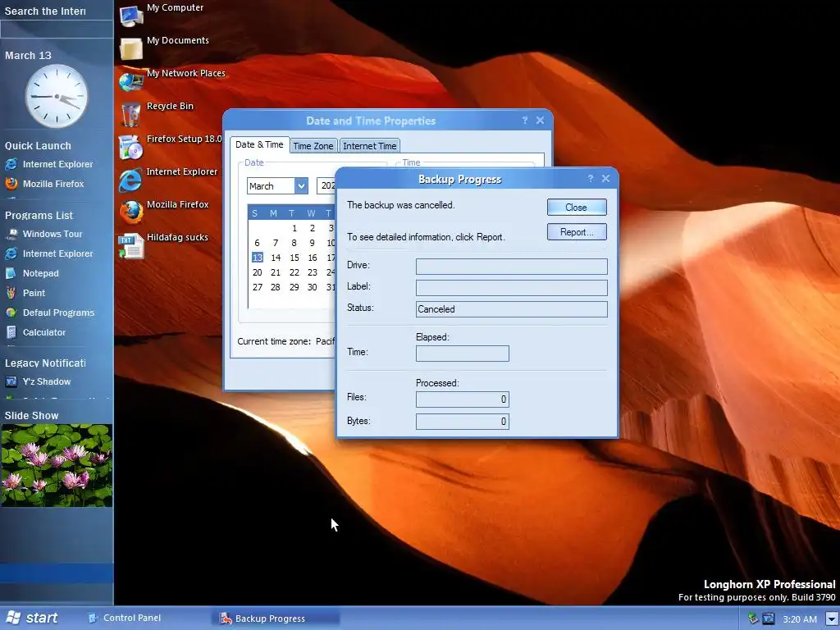
Task: Switch to the Time Zone tab
Action: (313, 146)
